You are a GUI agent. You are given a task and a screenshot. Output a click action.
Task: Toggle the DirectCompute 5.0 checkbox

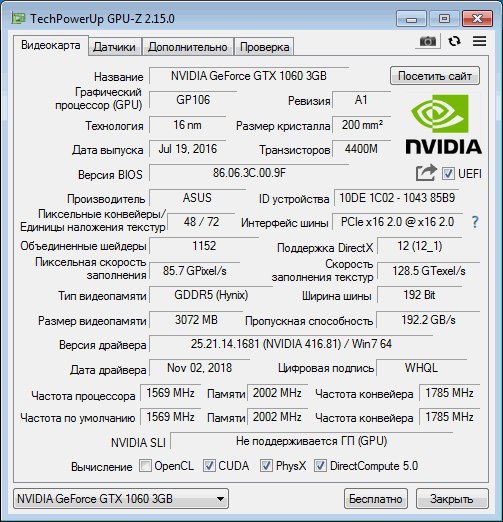pyautogui.click(x=320, y=465)
